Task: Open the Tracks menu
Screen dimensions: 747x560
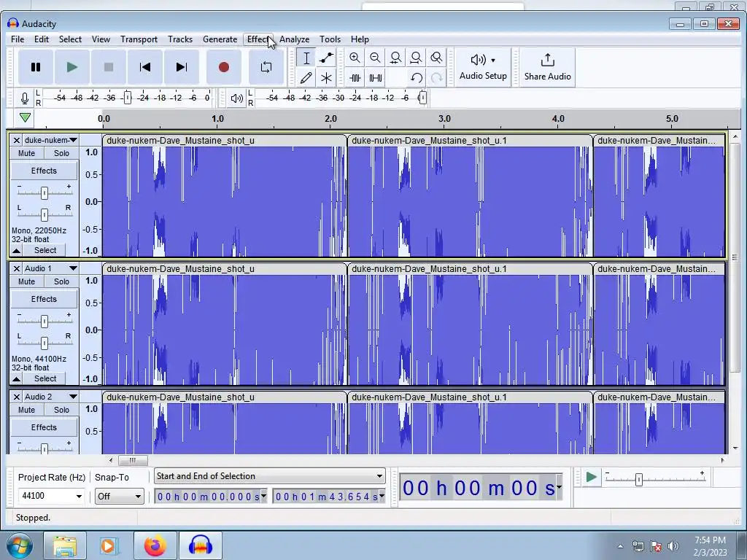Action: 180,39
